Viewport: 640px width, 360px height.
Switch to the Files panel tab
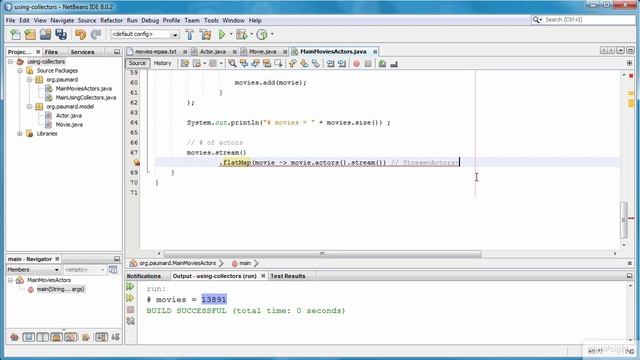(x=51, y=52)
